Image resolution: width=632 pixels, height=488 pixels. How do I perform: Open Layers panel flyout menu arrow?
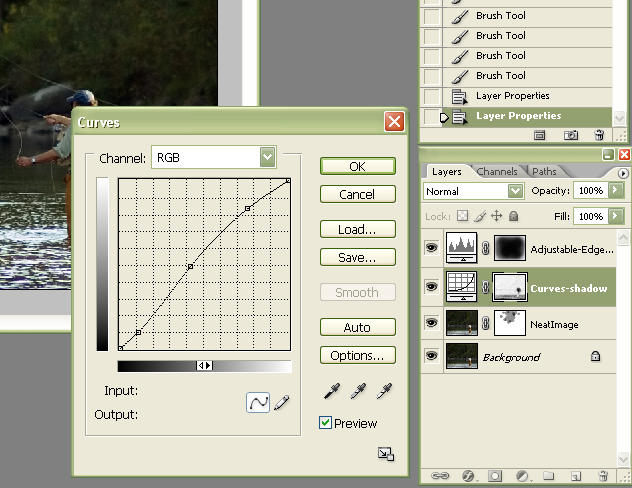pyautogui.click(x=623, y=173)
